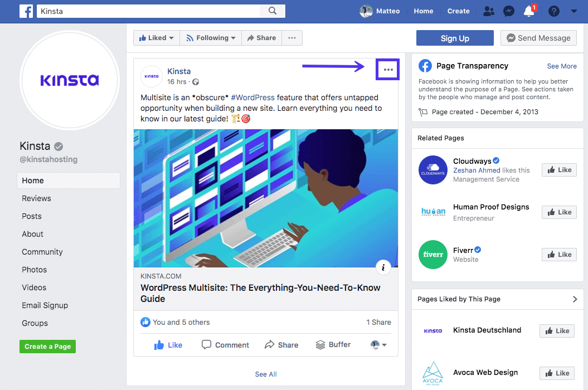Open the Following dropdown

(x=211, y=37)
